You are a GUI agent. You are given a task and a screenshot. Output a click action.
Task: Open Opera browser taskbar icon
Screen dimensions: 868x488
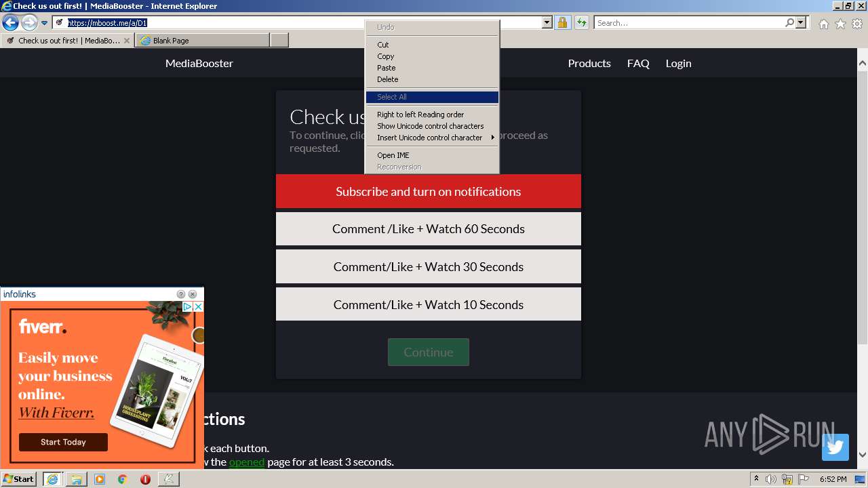[x=145, y=479]
